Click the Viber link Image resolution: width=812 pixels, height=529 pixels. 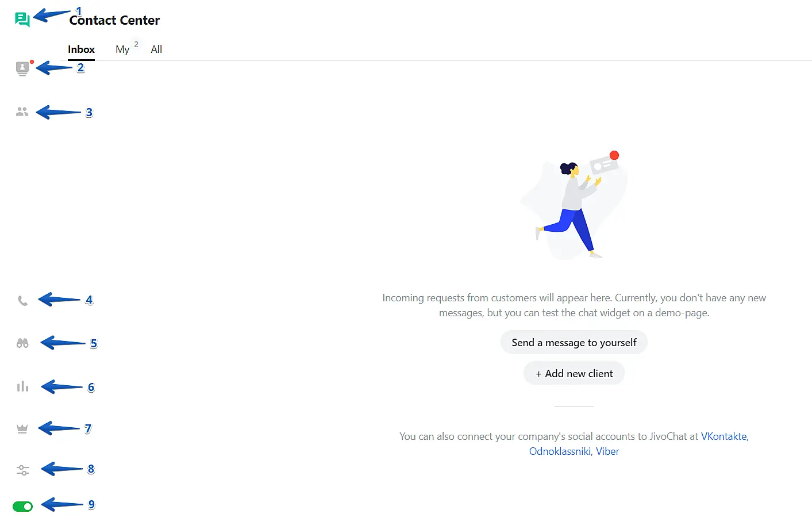[607, 451]
